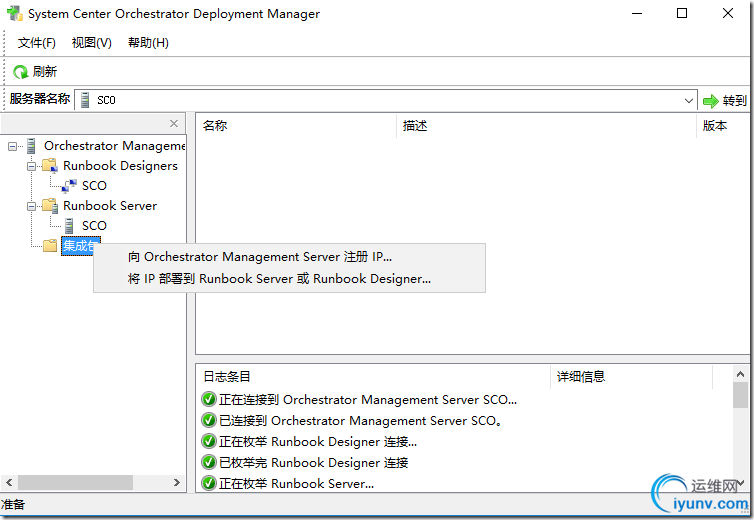Click the Runbook Server folder icon
This screenshot has width=754, height=520.
click(50, 206)
